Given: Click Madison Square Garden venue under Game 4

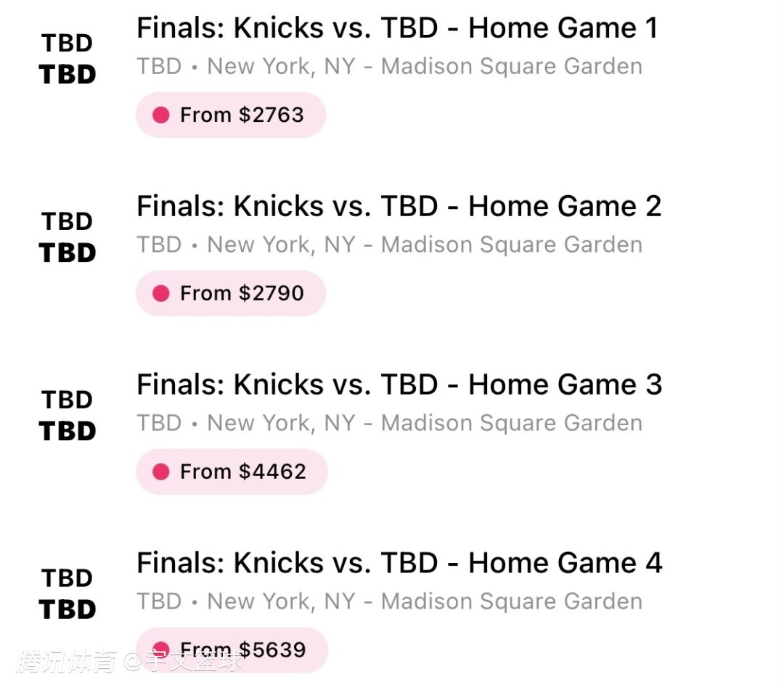Looking at the screenshot, I should coord(512,601).
